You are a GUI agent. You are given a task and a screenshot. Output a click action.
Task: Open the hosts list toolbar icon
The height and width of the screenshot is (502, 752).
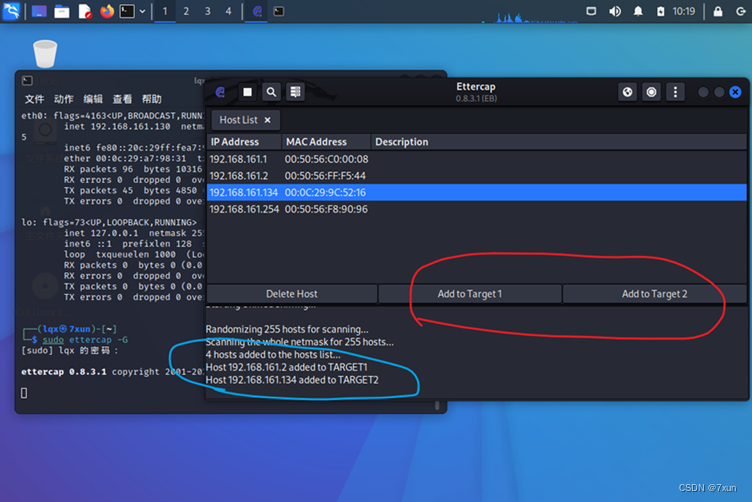(x=295, y=92)
